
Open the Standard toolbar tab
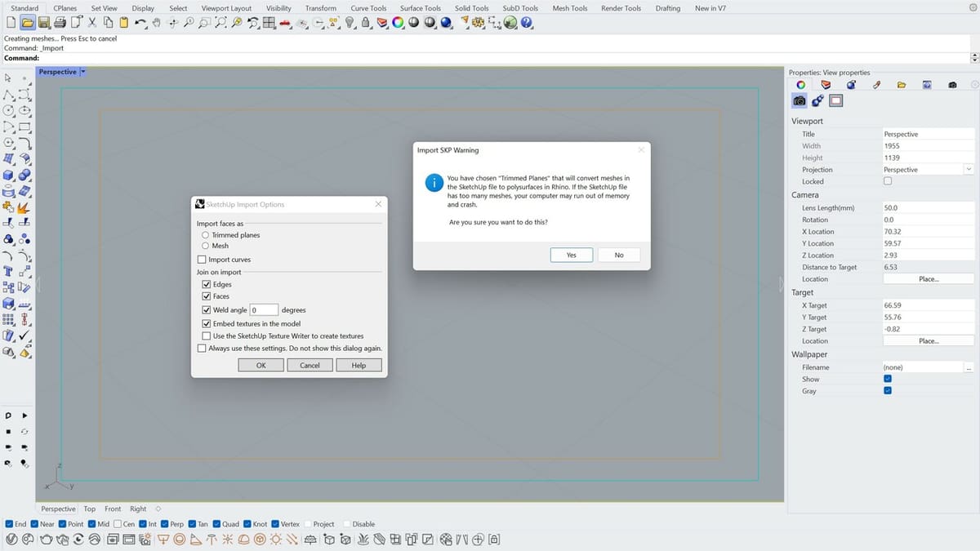[24, 8]
